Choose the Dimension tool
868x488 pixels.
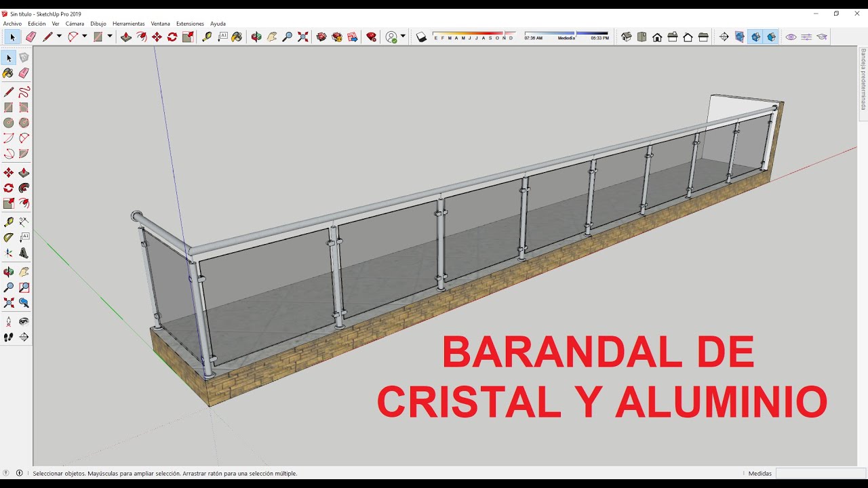point(24,222)
